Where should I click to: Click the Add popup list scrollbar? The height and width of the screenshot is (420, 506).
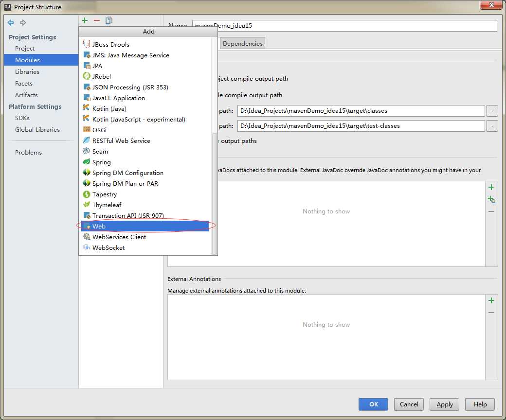[x=214, y=193]
